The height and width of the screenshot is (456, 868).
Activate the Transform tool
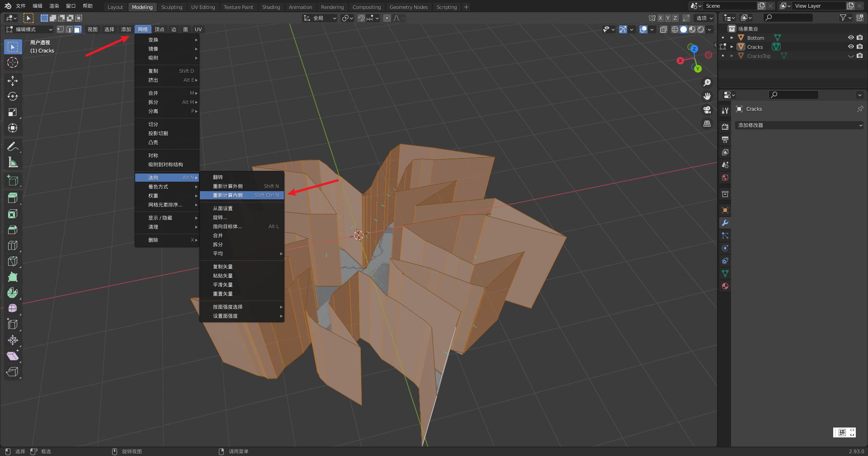[13, 128]
